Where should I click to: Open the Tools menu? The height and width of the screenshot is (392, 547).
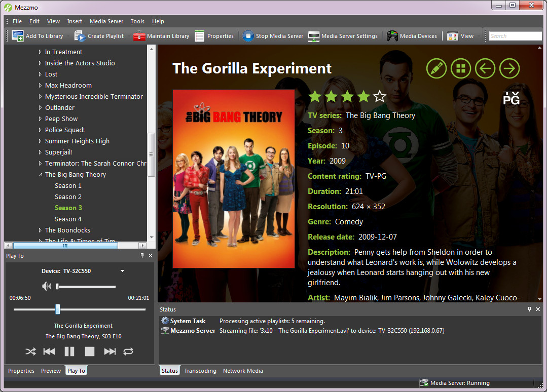[137, 21]
